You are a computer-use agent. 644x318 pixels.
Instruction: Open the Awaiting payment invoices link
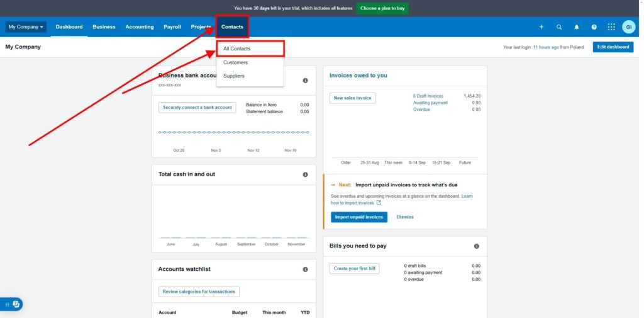pyautogui.click(x=430, y=103)
